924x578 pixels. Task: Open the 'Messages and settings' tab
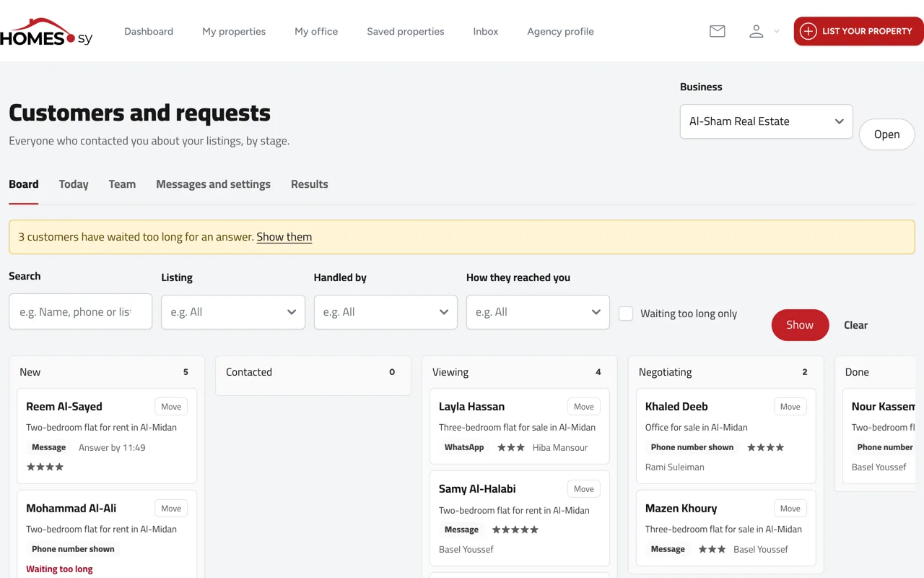point(213,184)
